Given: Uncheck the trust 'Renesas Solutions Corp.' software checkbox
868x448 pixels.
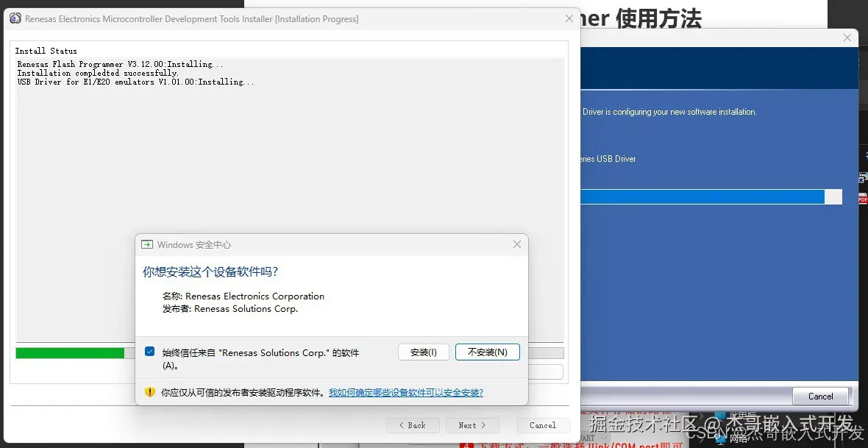Looking at the screenshot, I should (x=149, y=352).
